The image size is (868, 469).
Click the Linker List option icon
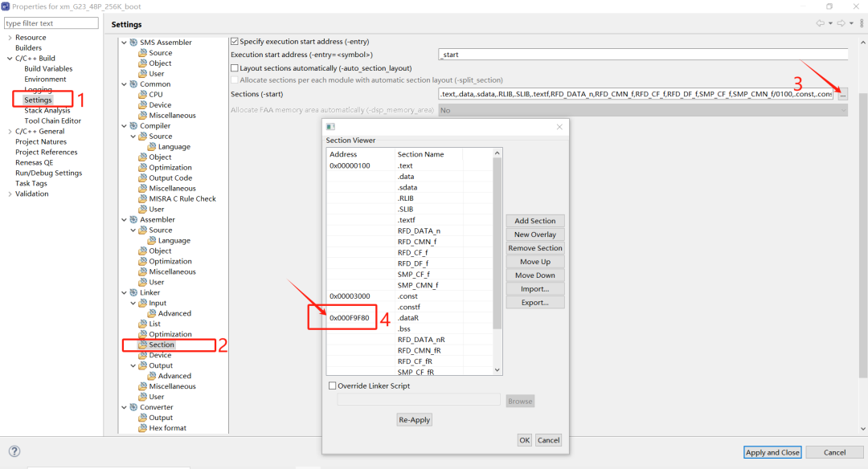pos(143,324)
